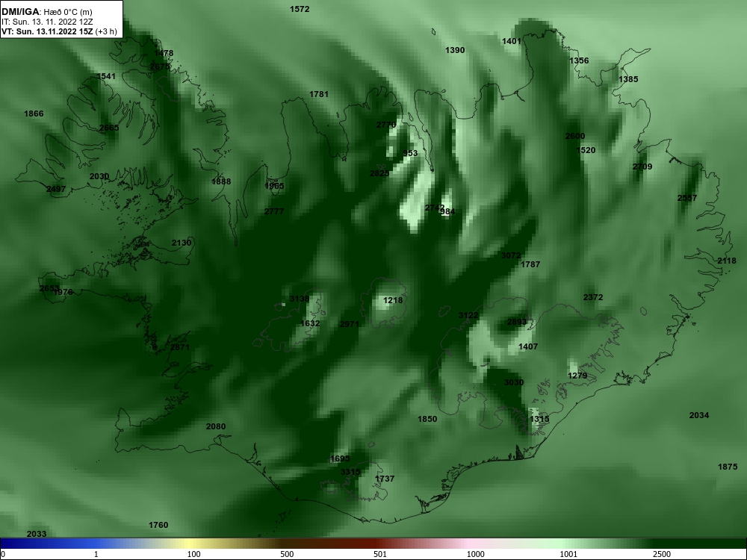Click the 3315 value on the map
The width and height of the screenshot is (747, 560).
[x=350, y=472]
